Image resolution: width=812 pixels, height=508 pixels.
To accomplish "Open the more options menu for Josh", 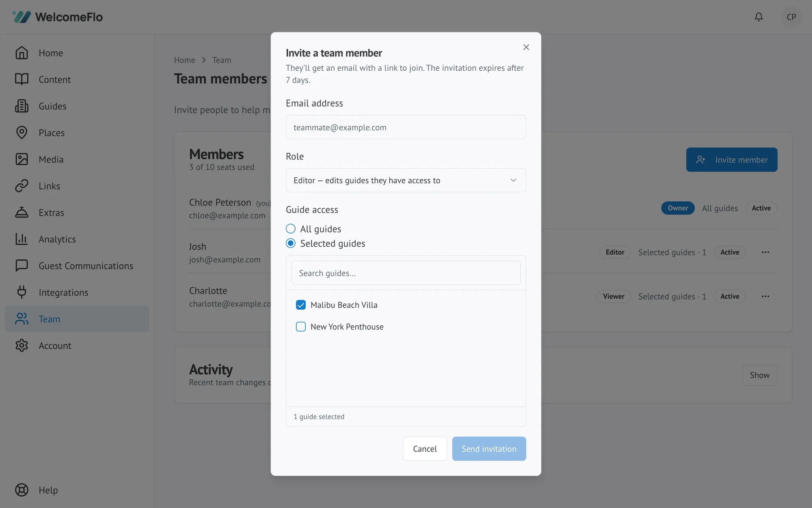I will (765, 252).
